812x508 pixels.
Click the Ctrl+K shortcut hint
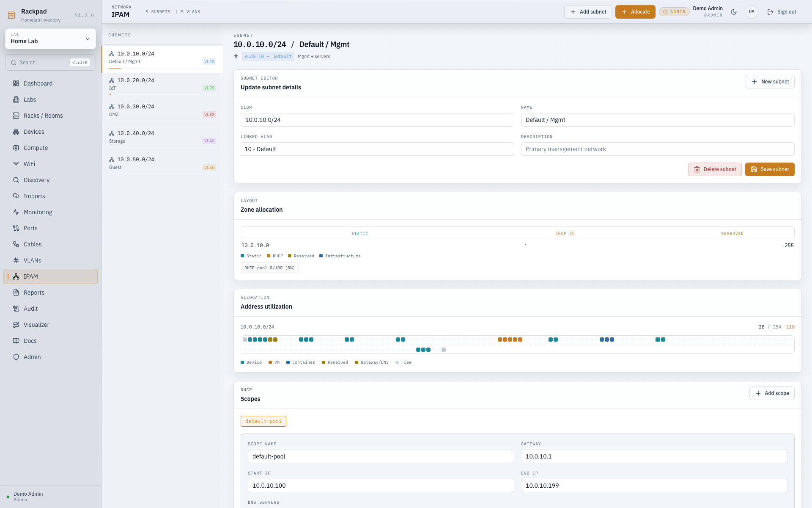click(80, 63)
